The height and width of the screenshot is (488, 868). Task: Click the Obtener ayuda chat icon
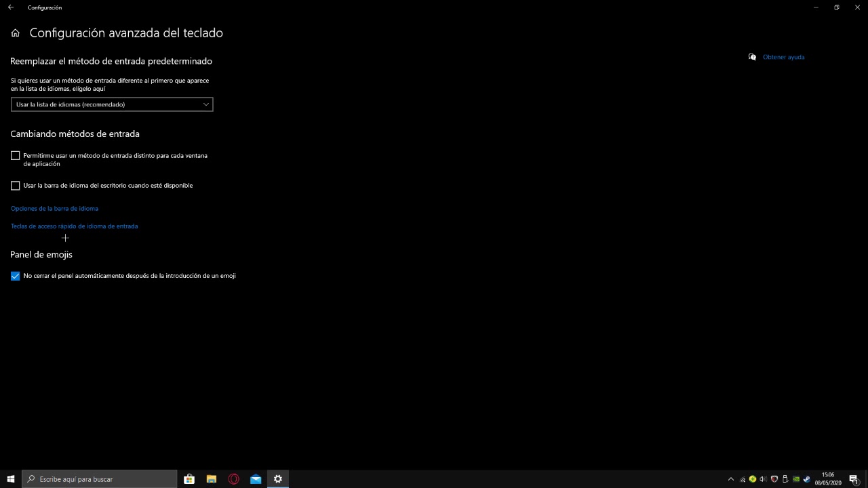coord(752,57)
